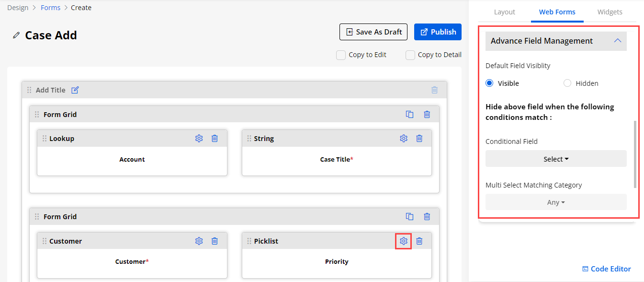Image resolution: width=644 pixels, height=282 pixels.
Task: Edit the Add Title section name
Action: click(75, 90)
